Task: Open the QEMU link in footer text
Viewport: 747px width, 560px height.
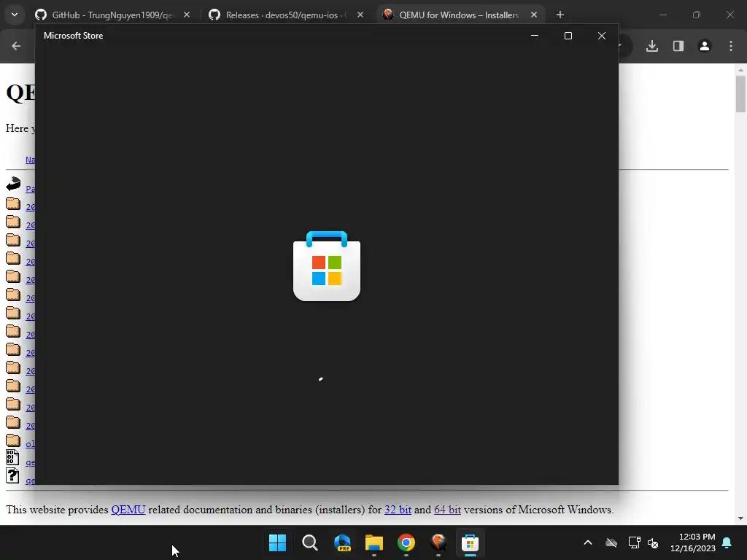Action: [x=128, y=510]
